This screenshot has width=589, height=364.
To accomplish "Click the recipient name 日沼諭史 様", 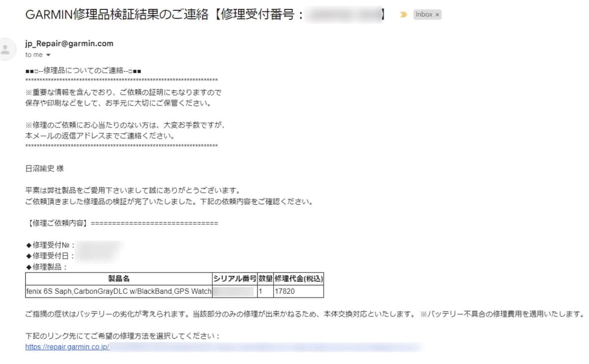I will [44, 169].
